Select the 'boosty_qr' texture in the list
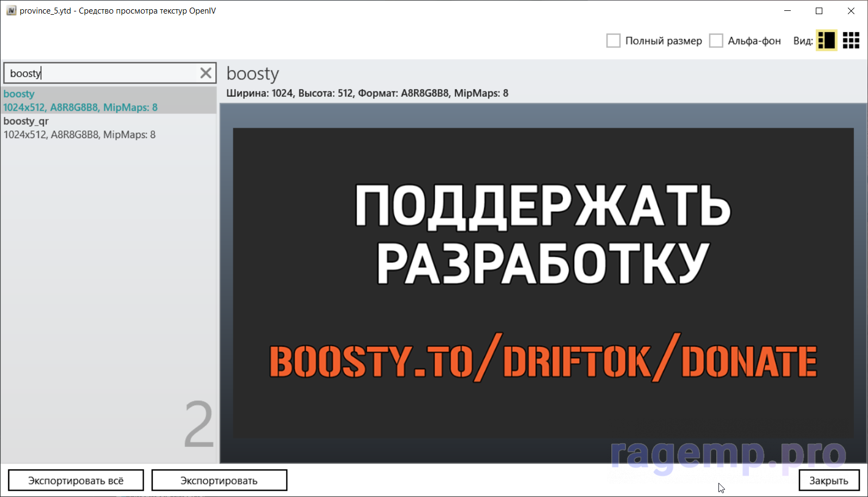 (109, 128)
